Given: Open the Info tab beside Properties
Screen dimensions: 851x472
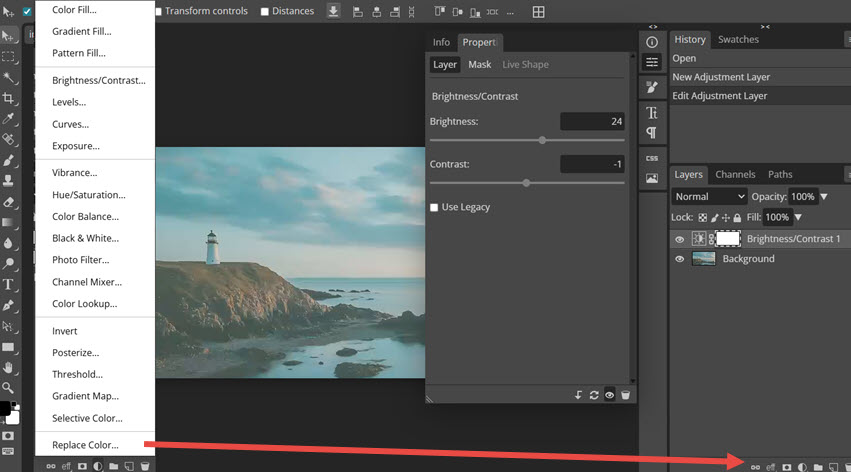Looking at the screenshot, I should 441,42.
